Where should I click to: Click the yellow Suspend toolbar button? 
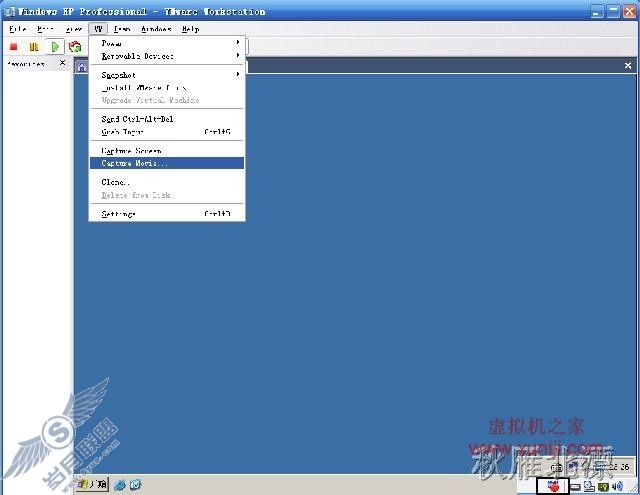(x=34, y=47)
